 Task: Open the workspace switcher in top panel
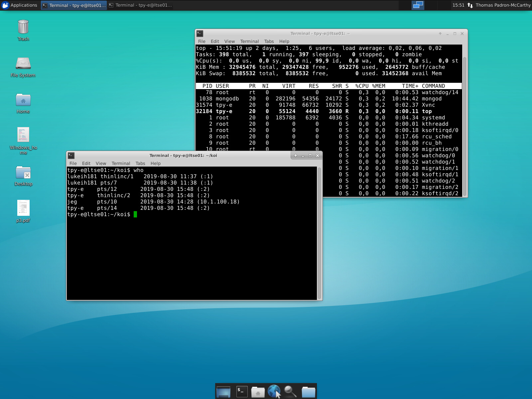pos(418,5)
